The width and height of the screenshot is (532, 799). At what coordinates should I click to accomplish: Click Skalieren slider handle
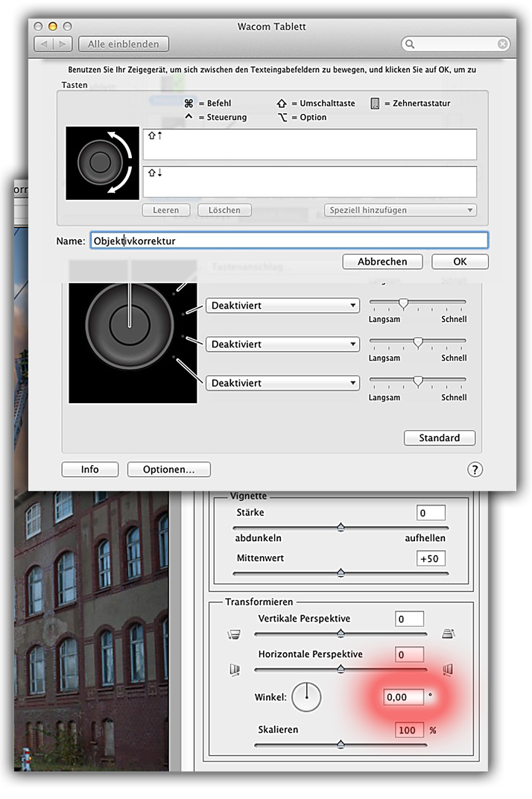341,745
